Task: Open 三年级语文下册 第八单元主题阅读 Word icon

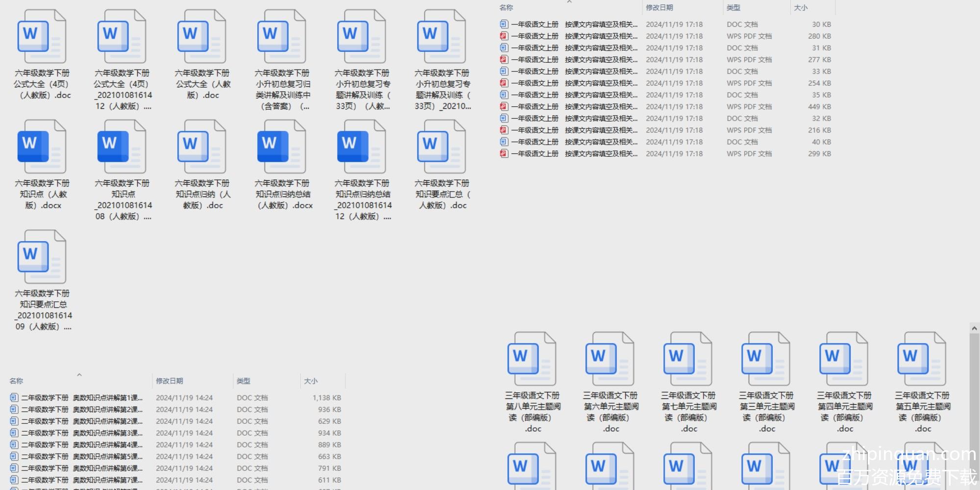Action: pos(532,359)
